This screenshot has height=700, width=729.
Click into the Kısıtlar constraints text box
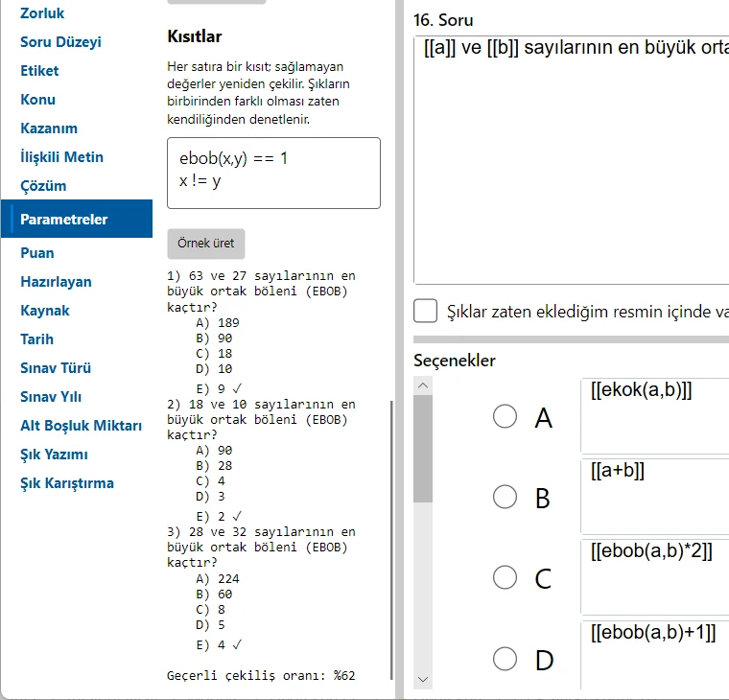tap(273, 173)
